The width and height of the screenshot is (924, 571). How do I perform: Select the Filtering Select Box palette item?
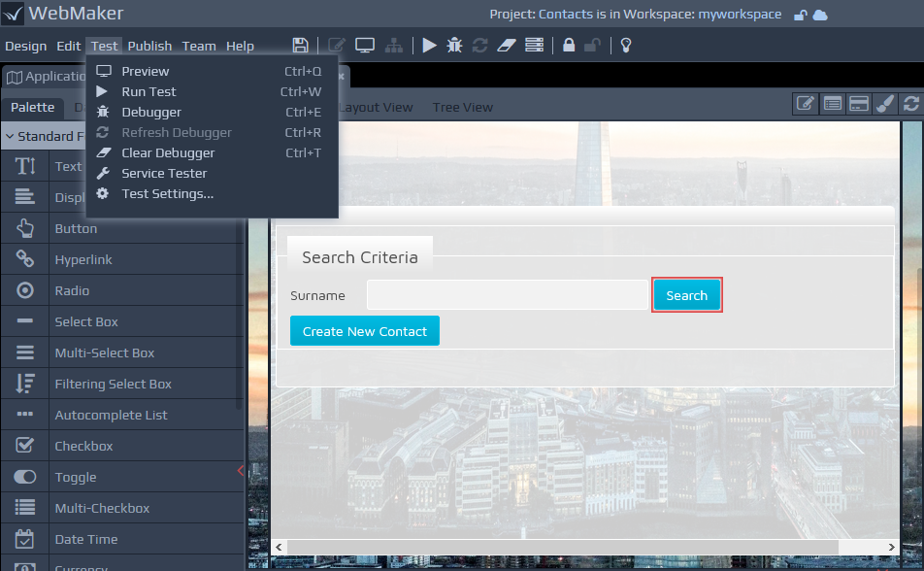pyautogui.click(x=122, y=384)
